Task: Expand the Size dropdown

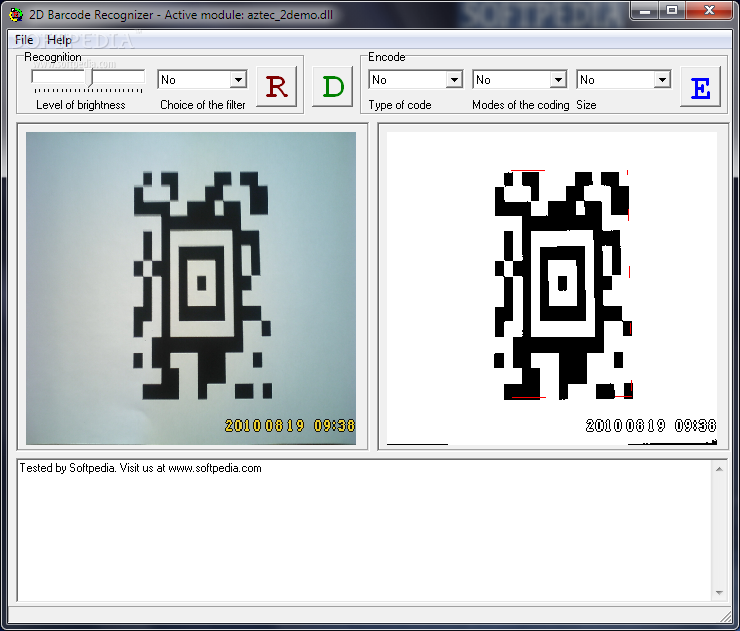Action: coord(662,80)
